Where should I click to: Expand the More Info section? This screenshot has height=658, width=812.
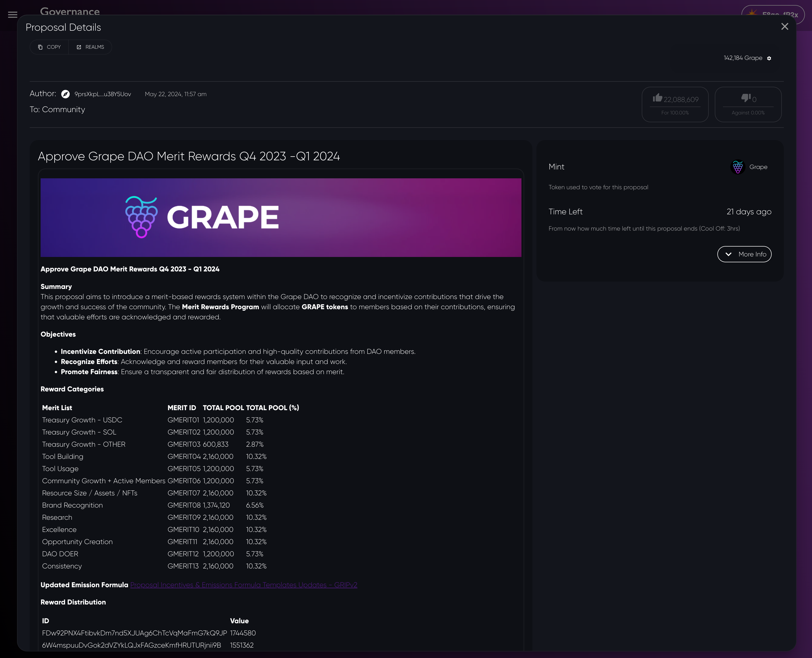coord(744,254)
